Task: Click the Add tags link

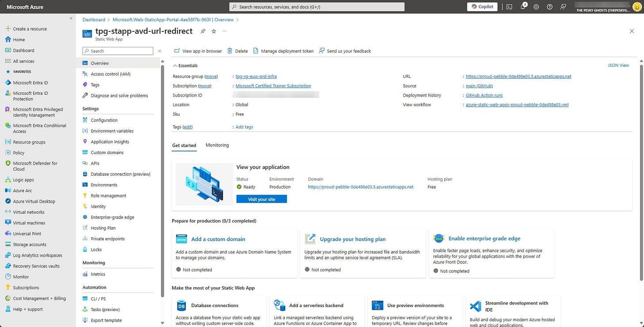Action: point(244,127)
